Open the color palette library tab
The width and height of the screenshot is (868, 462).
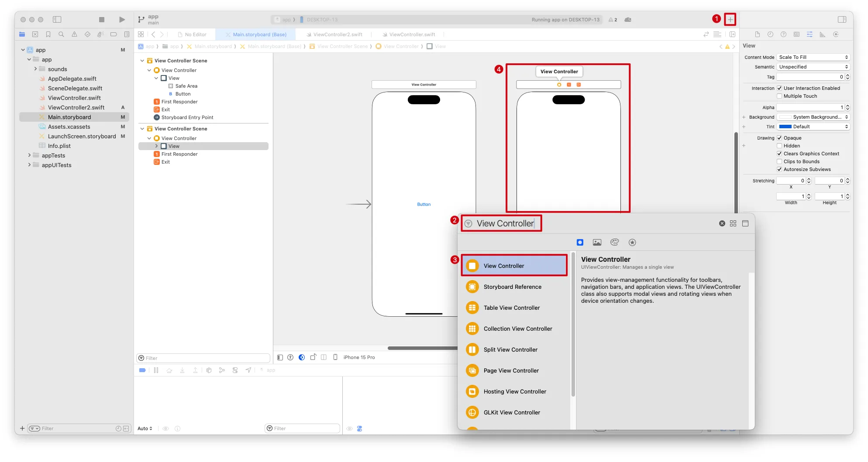614,243
